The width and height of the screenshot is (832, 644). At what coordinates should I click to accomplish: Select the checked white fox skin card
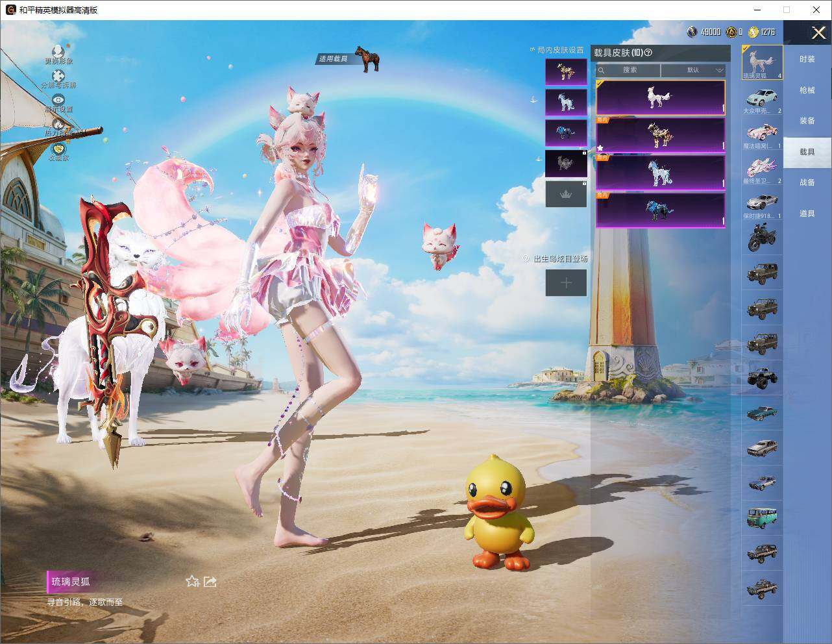tap(660, 97)
